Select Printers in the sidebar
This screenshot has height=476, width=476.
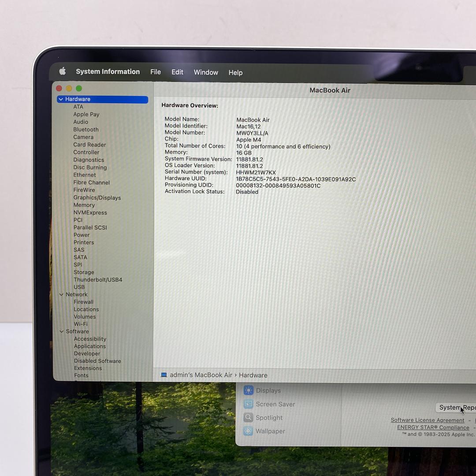tap(84, 242)
